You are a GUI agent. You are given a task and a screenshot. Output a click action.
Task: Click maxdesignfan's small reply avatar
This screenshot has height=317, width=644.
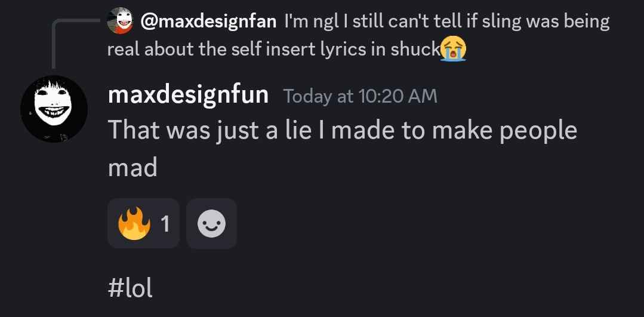point(119,21)
